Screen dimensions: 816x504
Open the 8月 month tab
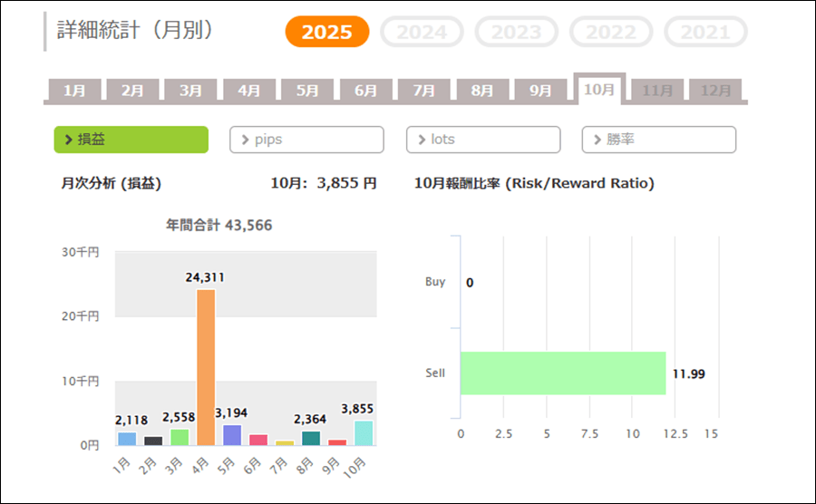click(x=482, y=90)
